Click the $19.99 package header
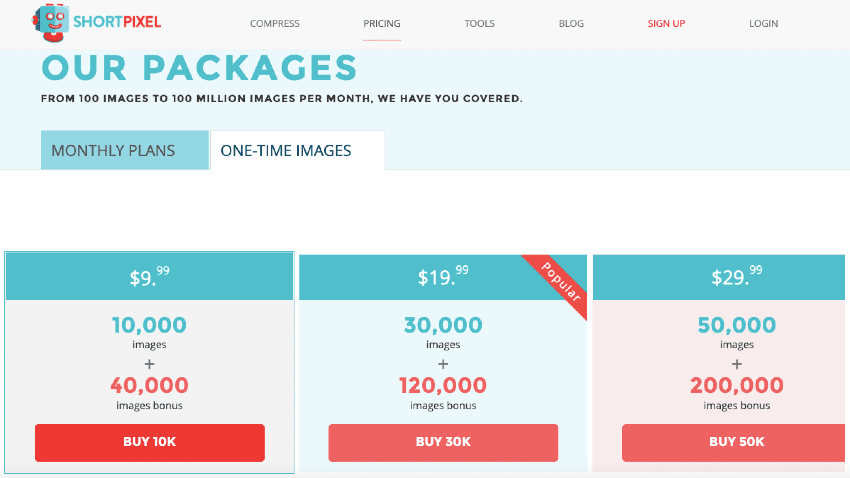This screenshot has width=850, height=478. [443, 277]
